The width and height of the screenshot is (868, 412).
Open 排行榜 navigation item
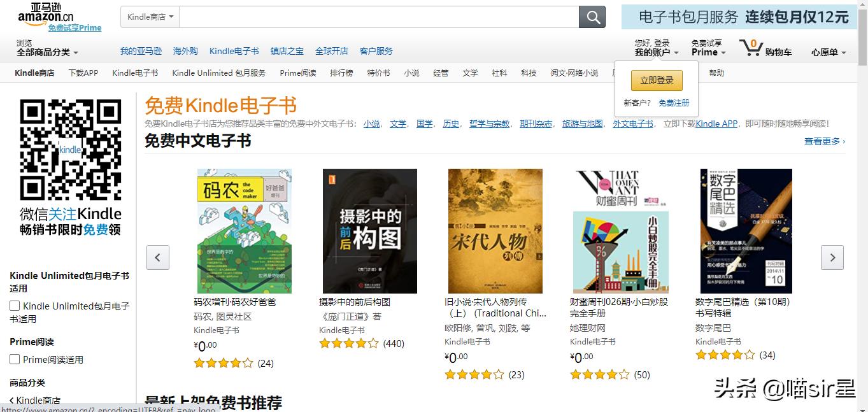(341, 73)
